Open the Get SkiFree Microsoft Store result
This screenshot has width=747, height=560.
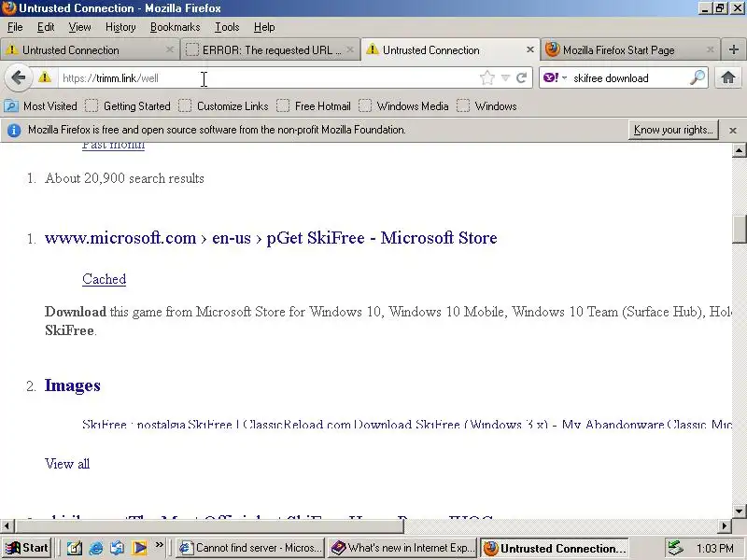click(271, 238)
